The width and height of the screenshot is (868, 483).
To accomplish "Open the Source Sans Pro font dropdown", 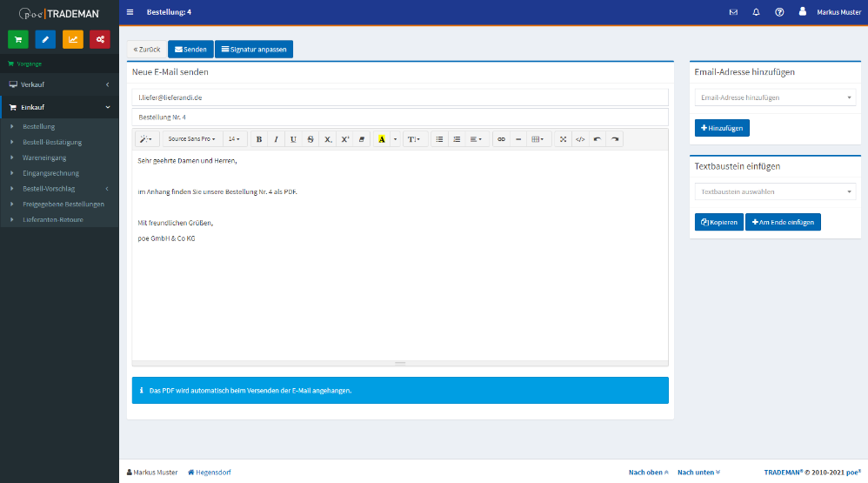I will point(191,139).
